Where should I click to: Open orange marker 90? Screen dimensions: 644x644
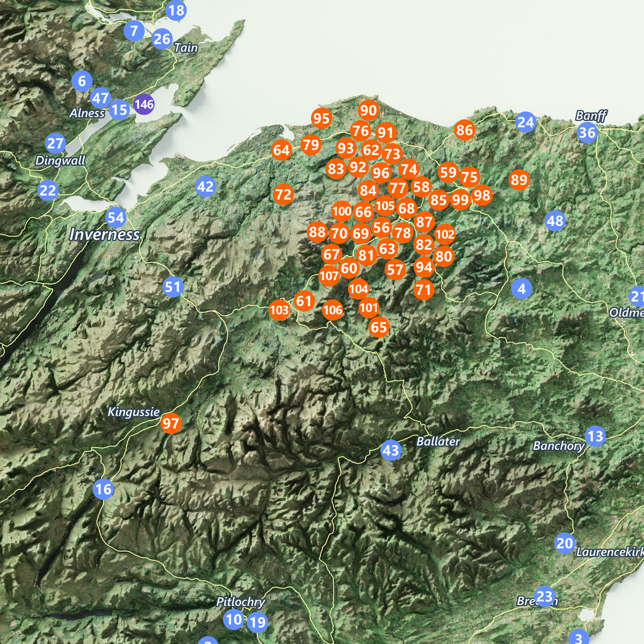368,111
